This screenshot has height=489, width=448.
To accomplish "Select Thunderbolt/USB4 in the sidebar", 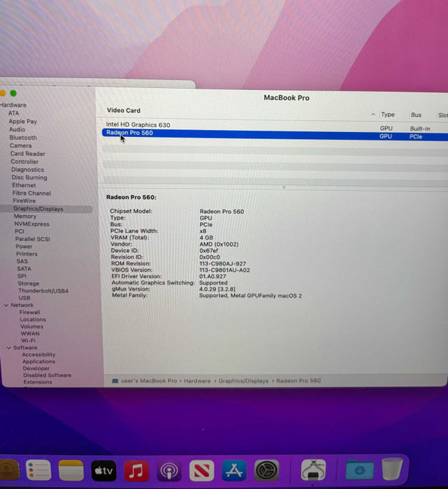I will coord(43,291).
